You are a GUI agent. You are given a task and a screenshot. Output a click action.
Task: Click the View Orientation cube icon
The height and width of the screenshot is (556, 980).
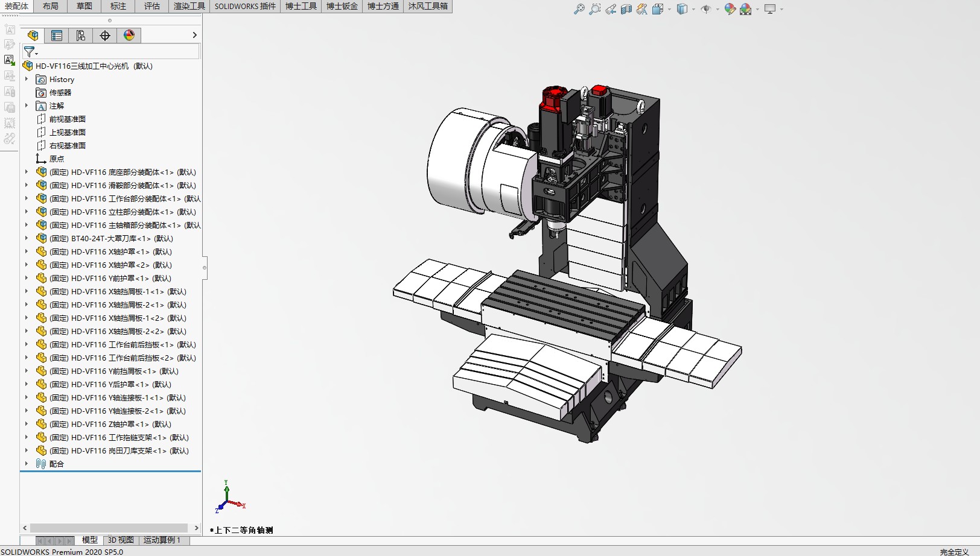coord(658,9)
